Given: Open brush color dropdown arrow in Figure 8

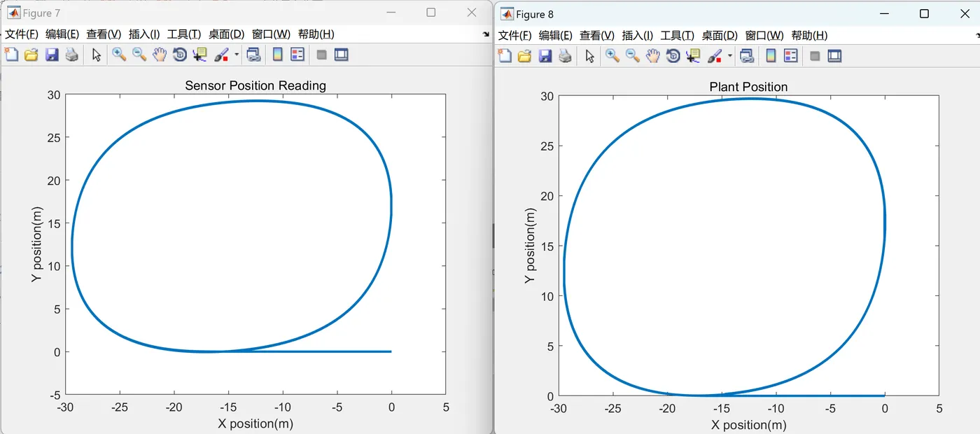Looking at the screenshot, I should point(730,56).
